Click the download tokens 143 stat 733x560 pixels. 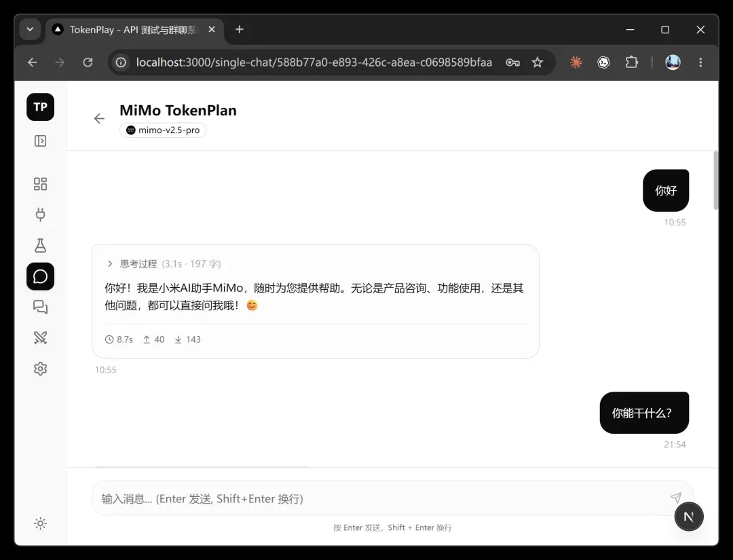187,339
